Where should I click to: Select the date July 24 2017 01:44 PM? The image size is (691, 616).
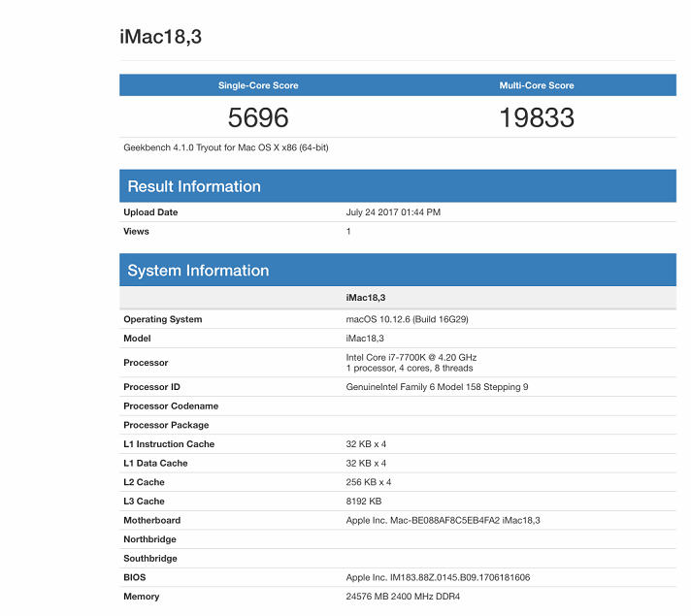393,211
